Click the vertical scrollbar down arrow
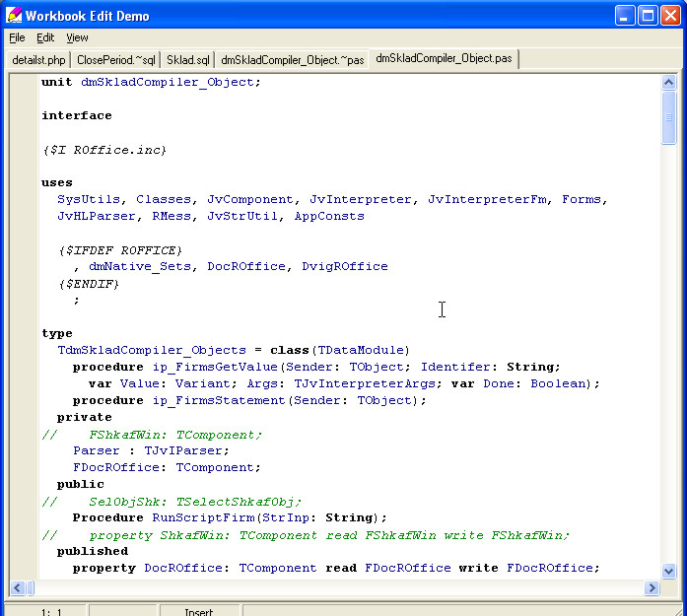Viewport: 687px width, 616px height. (x=669, y=571)
